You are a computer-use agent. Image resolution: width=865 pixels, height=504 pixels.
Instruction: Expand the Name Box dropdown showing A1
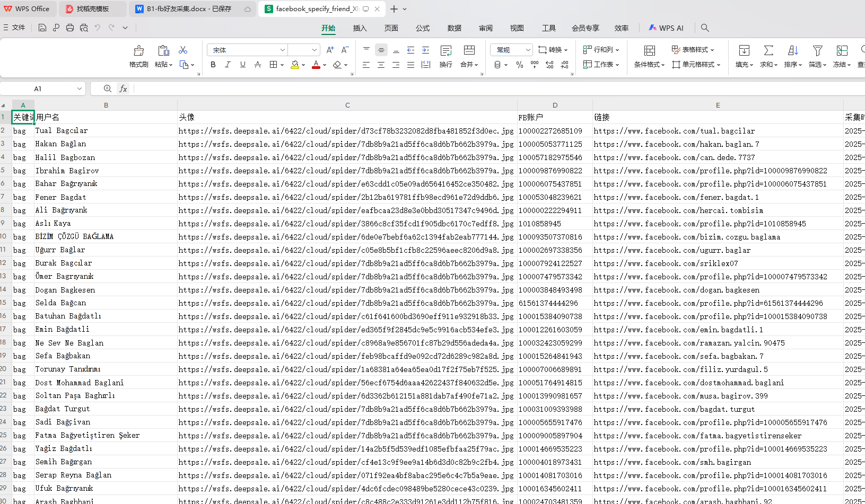79,89
